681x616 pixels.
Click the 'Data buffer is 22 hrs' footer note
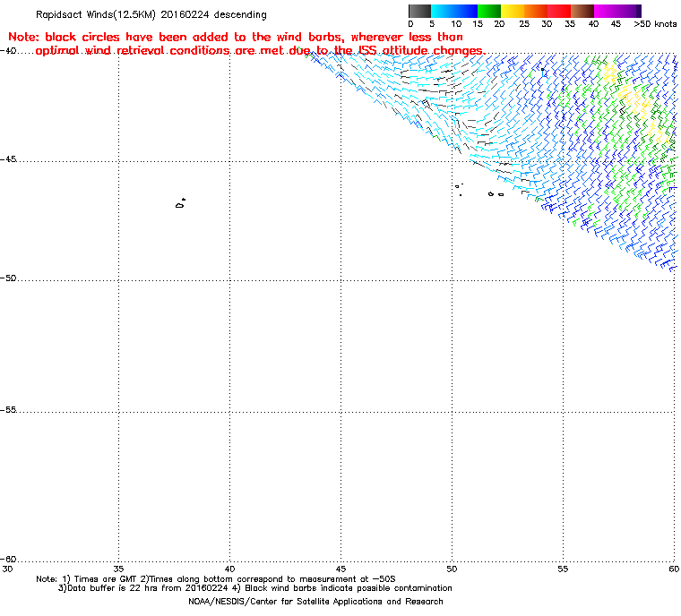point(255,588)
